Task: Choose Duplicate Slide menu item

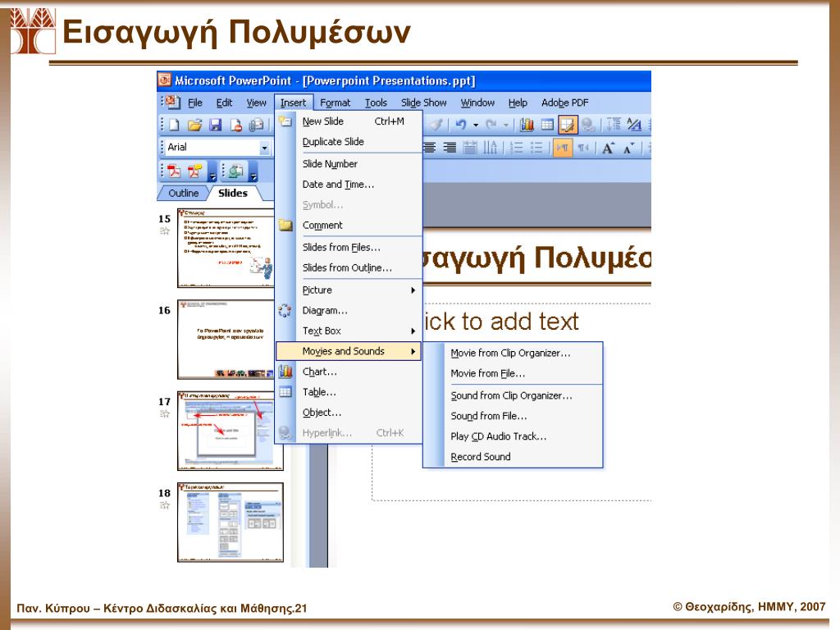Action: click(349, 142)
